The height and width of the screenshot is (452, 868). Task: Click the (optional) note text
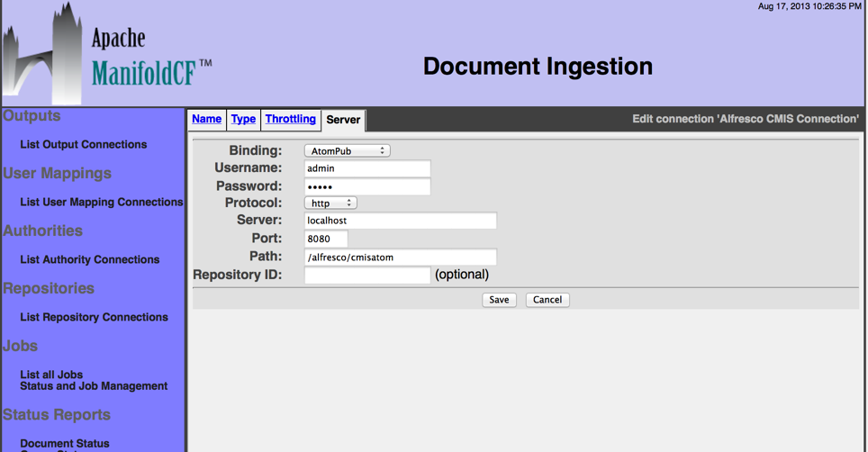[462, 275]
